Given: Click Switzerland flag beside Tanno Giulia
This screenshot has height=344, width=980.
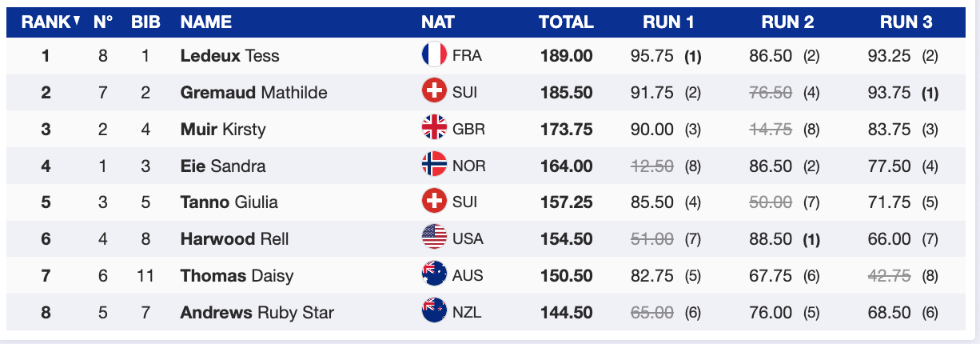Looking at the screenshot, I should pos(434,202).
